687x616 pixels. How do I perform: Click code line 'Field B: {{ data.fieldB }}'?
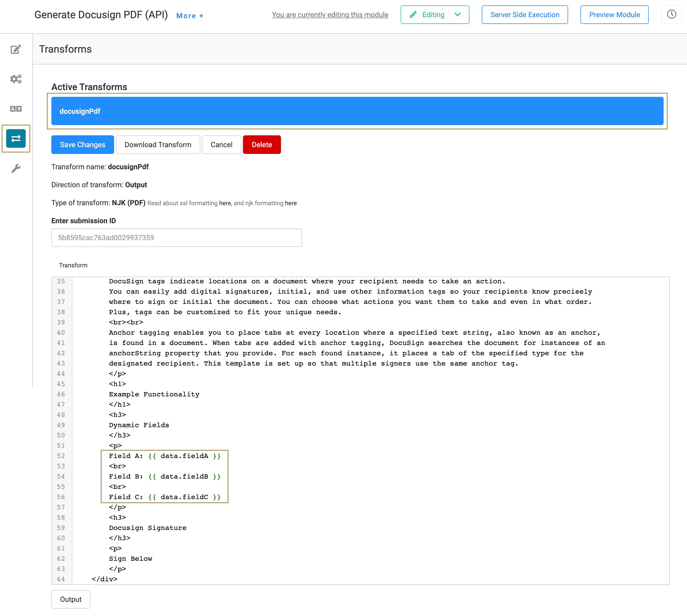pos(164,476)
